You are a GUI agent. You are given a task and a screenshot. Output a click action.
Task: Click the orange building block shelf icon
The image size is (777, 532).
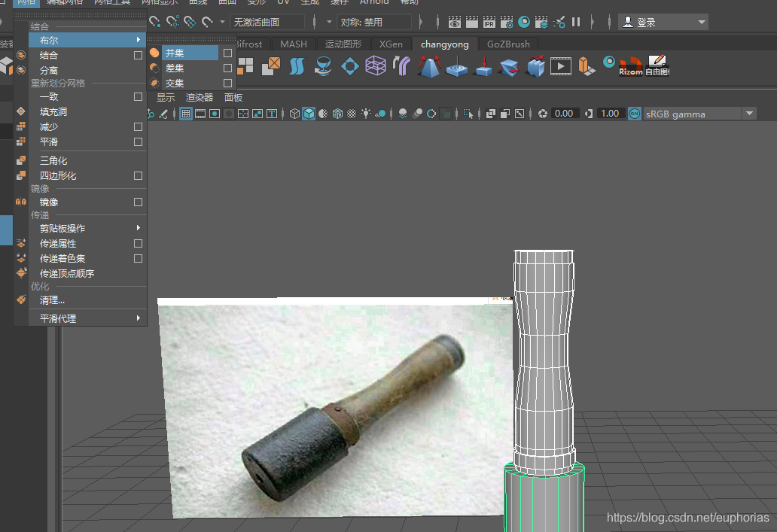point(587,66)
